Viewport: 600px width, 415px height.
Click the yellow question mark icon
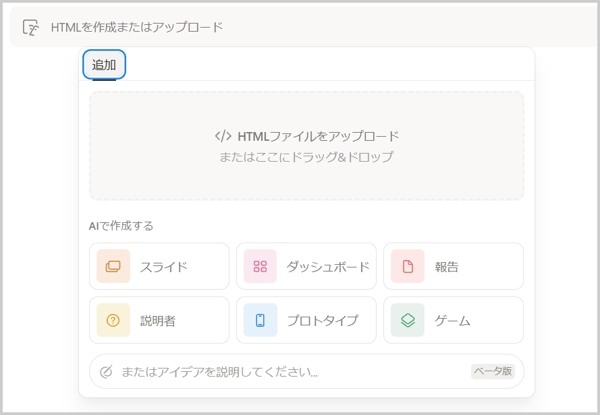[113, 320]
